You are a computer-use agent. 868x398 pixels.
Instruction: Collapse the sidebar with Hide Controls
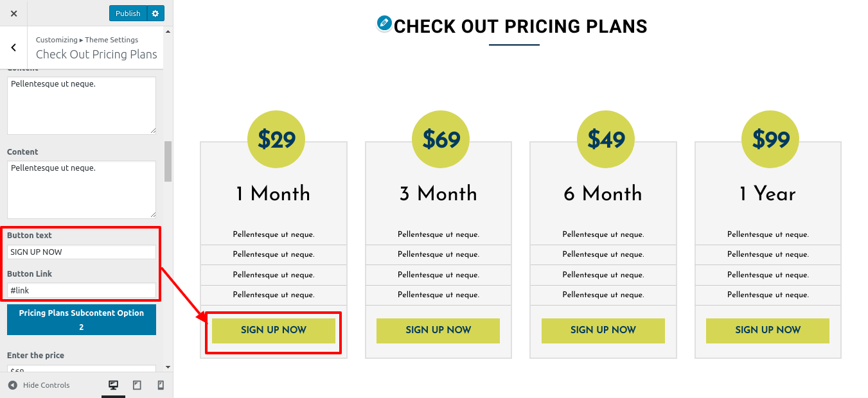click(x=39, y=385)
